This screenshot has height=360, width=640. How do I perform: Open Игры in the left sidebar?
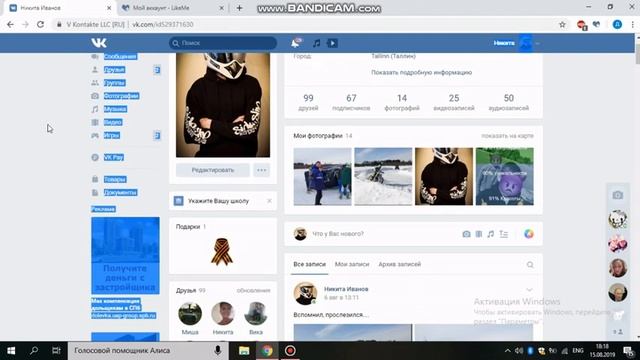(111, 135)
